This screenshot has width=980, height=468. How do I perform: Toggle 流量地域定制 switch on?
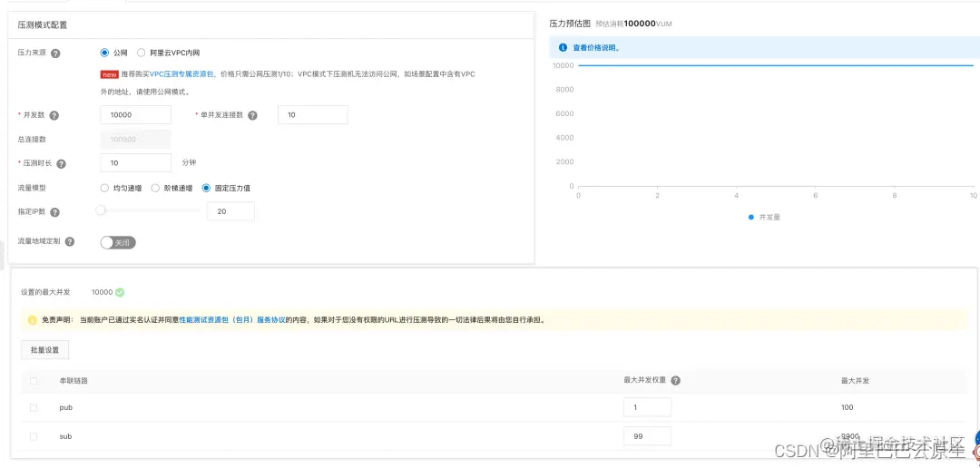(118, 242)
